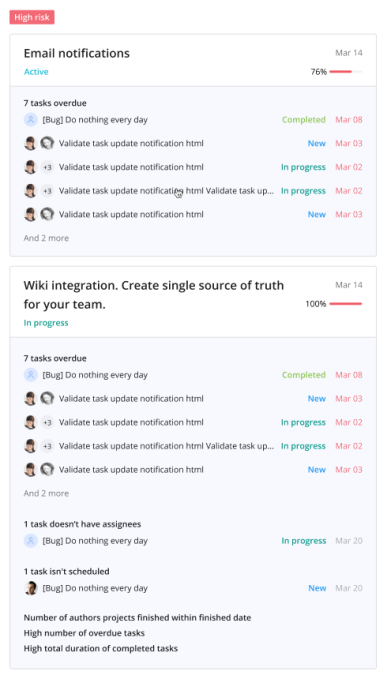Click Mar 20 date of unscheduled task
This screenshot has height=679, width=387.
[349, 588]
